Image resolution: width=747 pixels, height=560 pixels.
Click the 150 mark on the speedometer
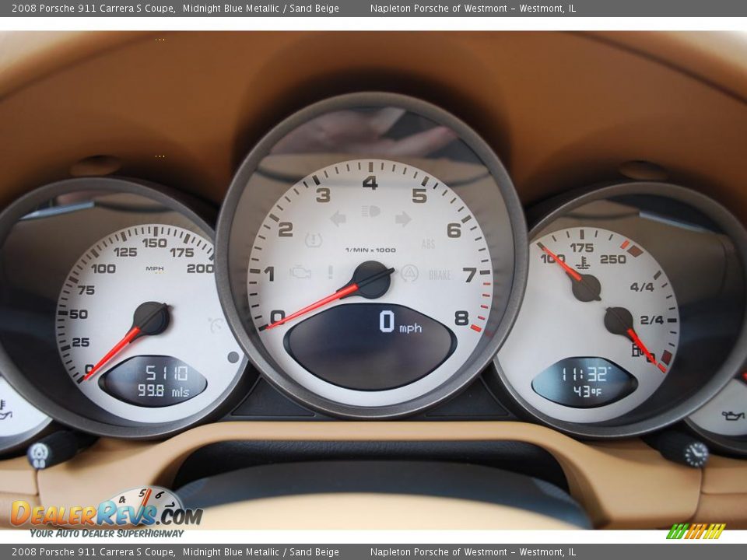click(x=155, y=243)
